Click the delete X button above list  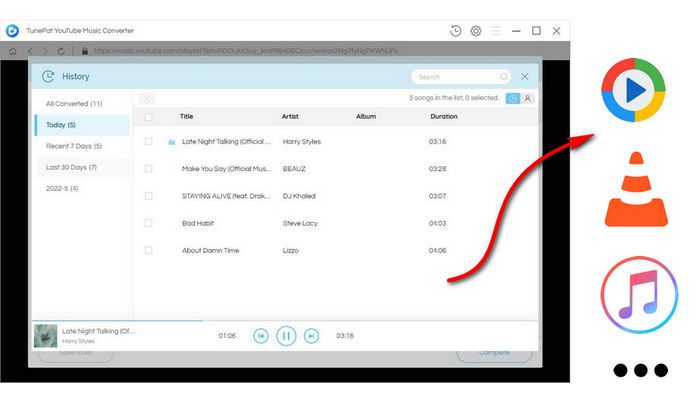146,99
